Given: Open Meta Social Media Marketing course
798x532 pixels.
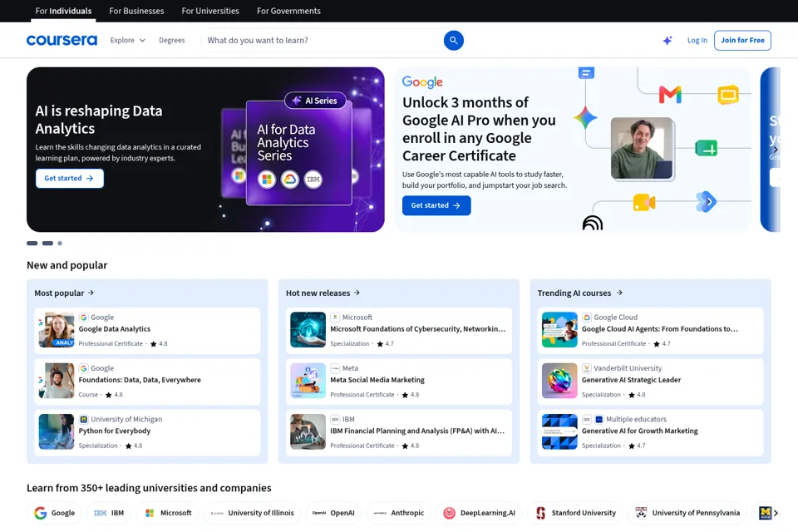Looking at the screenshot, I should pyautogui.click(x=398, y=382).
